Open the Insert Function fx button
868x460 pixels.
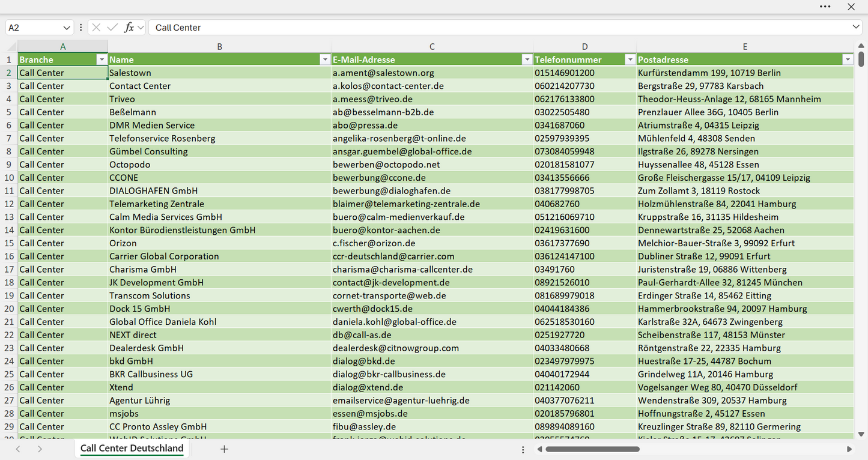coord(129,28)
